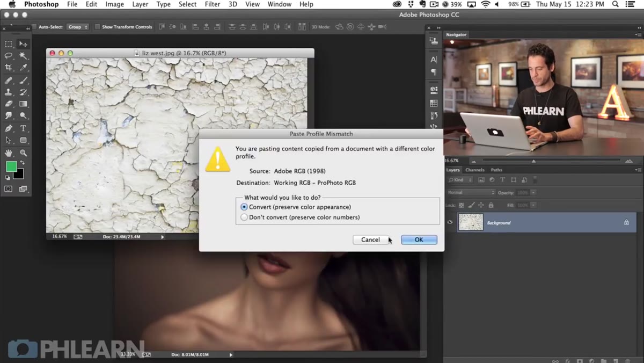Reset default foreground and background colors
The height and width of the screenshot is (363, 644).
click(x=8, y=177)
